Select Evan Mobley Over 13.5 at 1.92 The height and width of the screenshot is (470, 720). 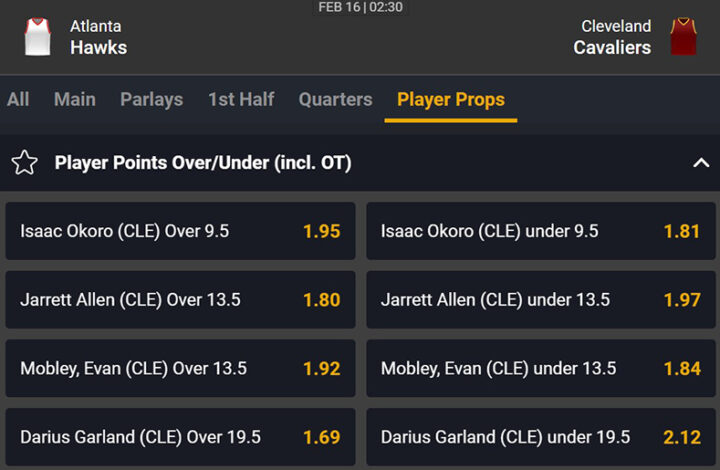[180, 368]
